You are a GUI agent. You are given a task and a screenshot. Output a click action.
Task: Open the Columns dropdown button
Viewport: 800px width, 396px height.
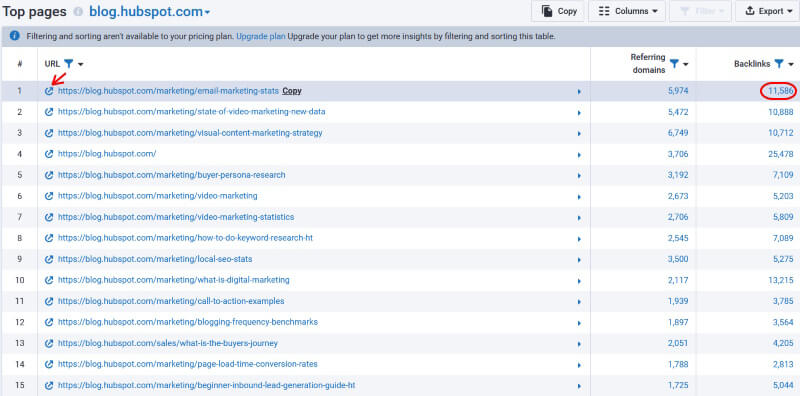point(627,11)
